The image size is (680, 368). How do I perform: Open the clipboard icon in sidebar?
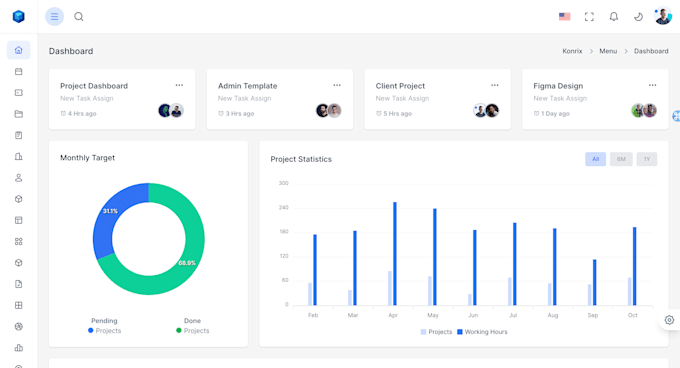pos(19,135)
